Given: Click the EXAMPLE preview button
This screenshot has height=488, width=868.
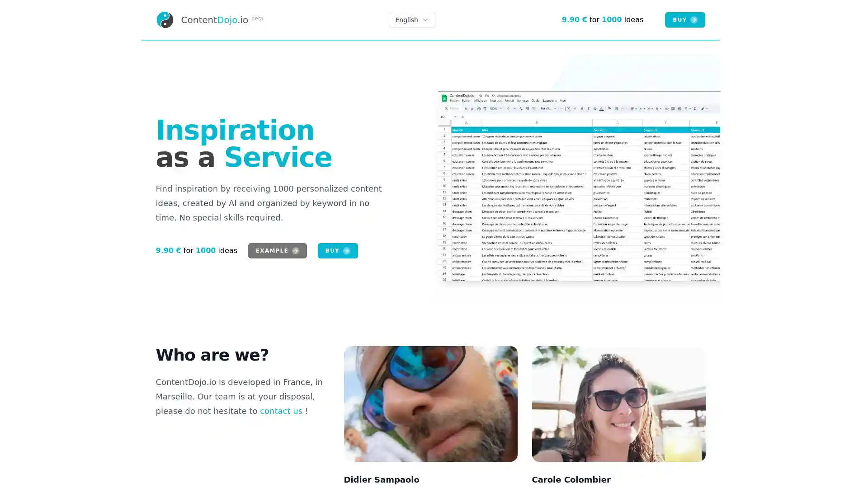Looking at the screenshot, I should (x=277, y=250).
